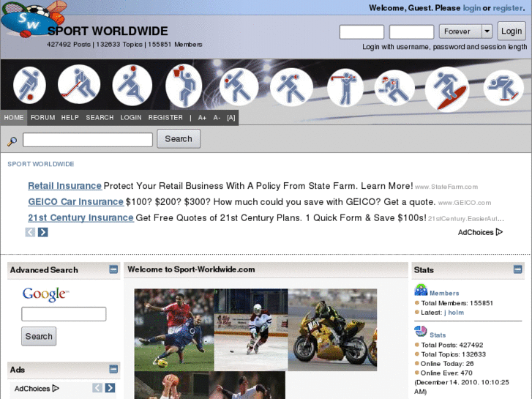
Task: Click the Sport Worldwide logo icon
Action: 33,18
